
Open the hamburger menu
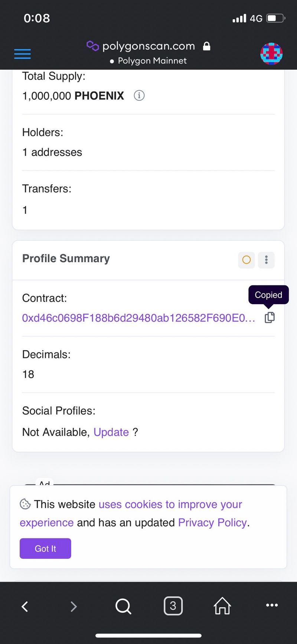click(22, 54)
